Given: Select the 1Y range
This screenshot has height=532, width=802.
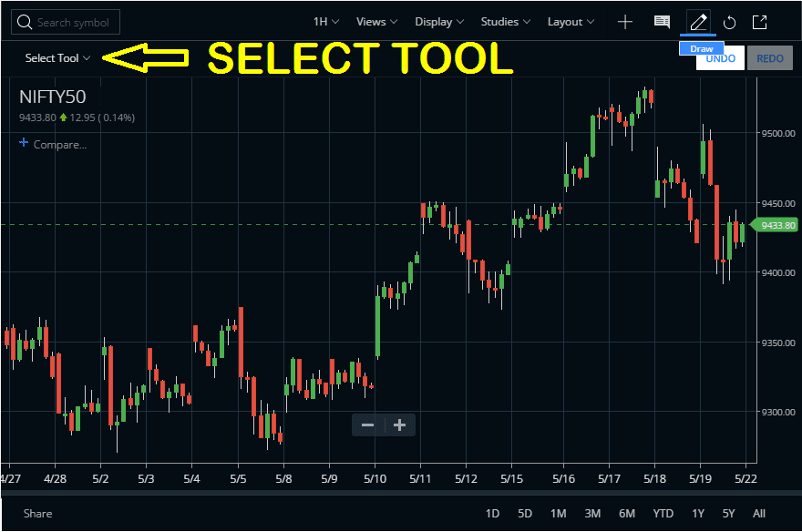Looking at the screenshot, I should coord(698,514).
